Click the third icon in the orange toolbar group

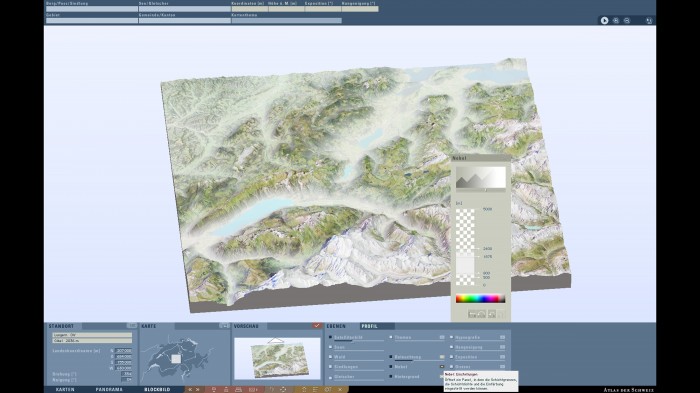click(x=328, y=389)
